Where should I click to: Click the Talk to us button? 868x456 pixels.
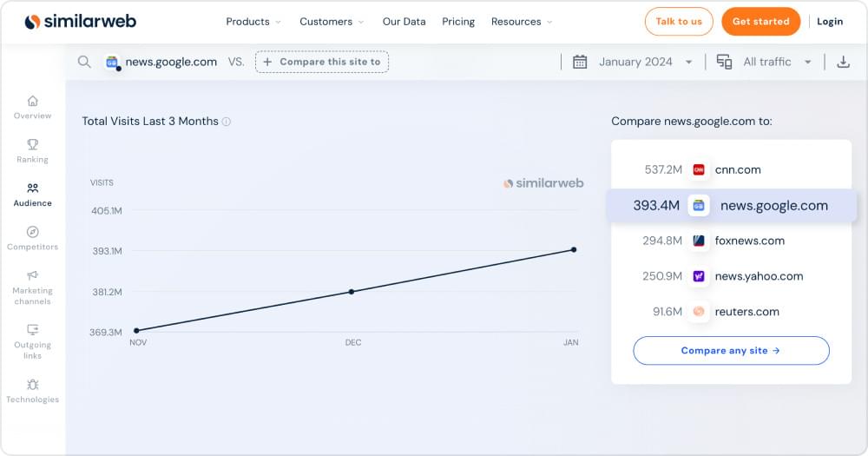(x=679, y=22)
